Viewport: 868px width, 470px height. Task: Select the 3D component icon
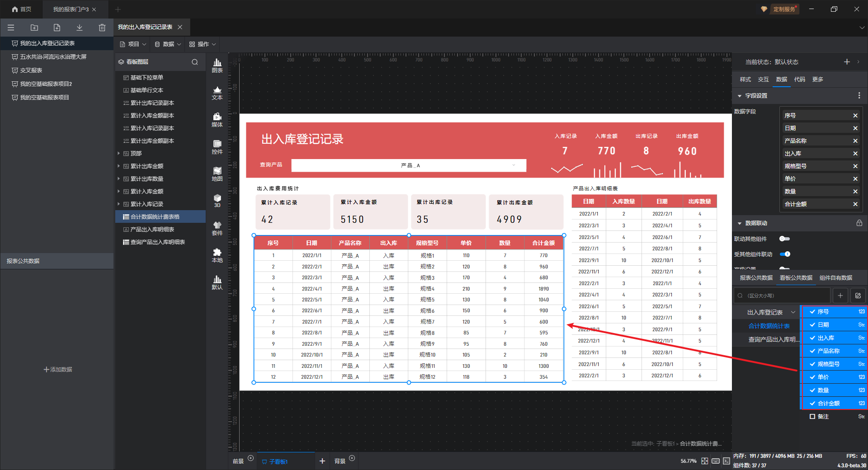coord(217,201)
